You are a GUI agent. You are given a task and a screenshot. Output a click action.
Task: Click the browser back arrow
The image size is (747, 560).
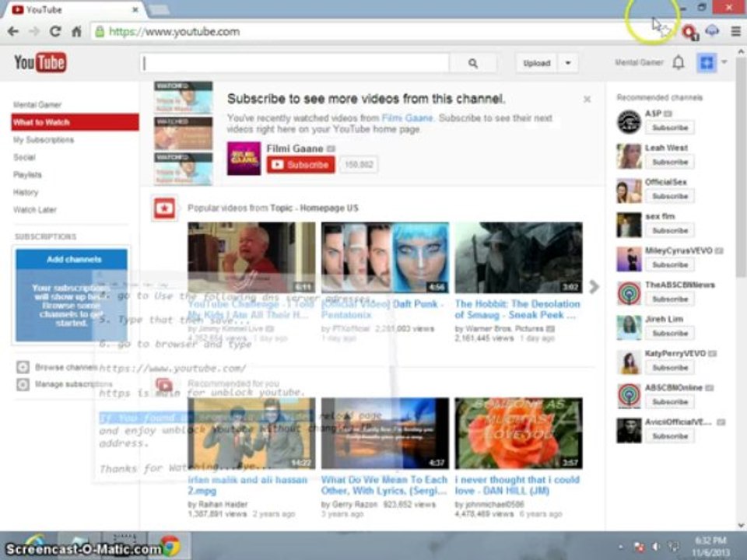click(x=13, y=31)
